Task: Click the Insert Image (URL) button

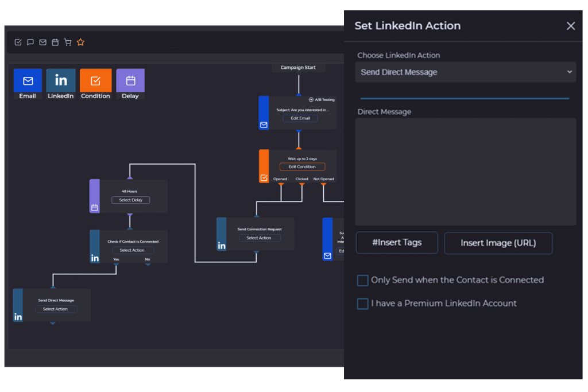Action: (x=498, y=243)
